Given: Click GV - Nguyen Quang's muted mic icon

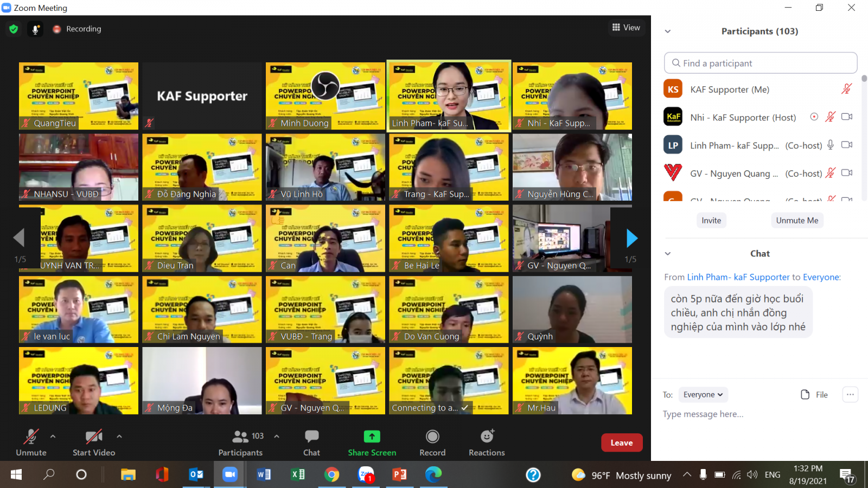Looking at the screenshot, I should pyautogui.click(x=830, y=173).
